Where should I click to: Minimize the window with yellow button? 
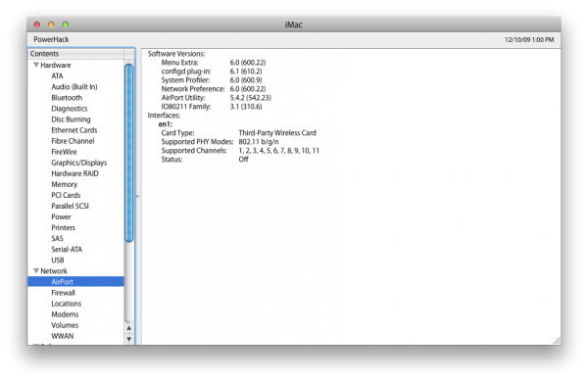coord(51,24)
